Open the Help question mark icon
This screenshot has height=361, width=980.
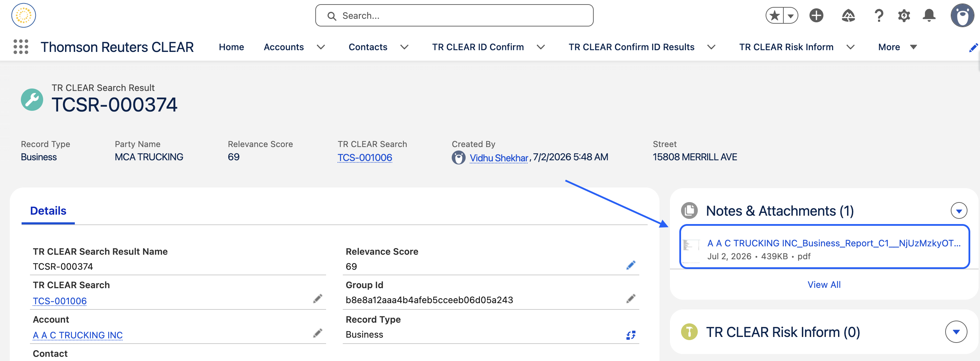[879, 16]
